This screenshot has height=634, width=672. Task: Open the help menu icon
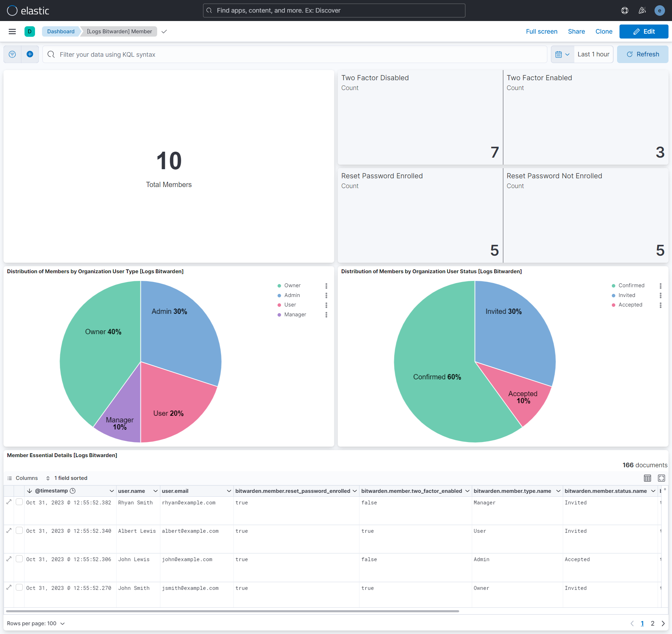pyautogui.click(x=625, y=11)
